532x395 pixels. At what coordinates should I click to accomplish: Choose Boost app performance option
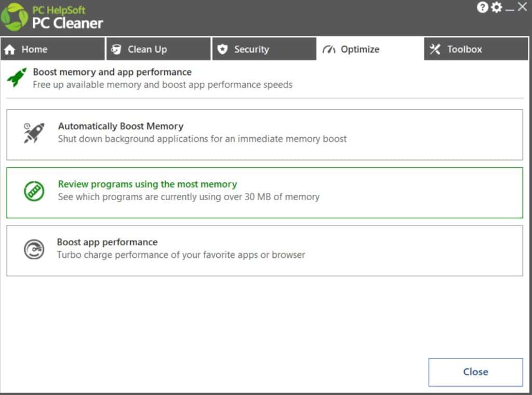(264, 251)
